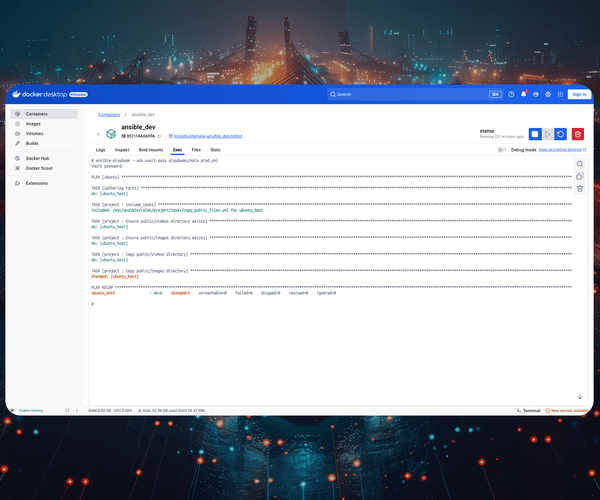
Task: Go back using the left chevron arrow
Action: [x=98, y=134]
